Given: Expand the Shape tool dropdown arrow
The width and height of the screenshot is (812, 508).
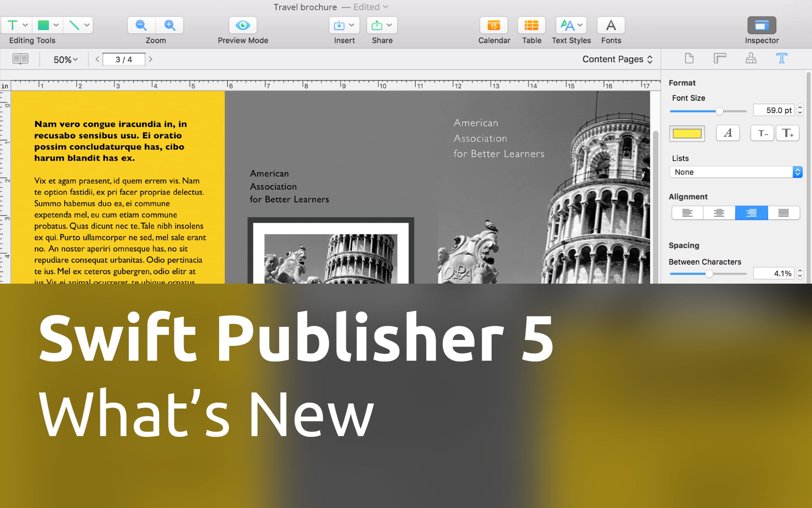Looking at the screenshot, I should [x=56, y=25].
